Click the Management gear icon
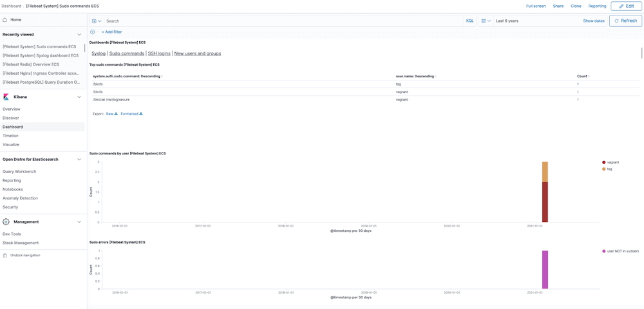 click(x=6, y=221)
